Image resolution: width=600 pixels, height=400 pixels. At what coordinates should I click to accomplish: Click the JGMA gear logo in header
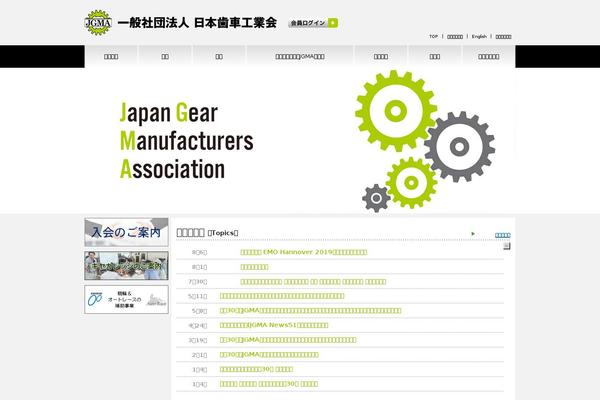(98, 23)
